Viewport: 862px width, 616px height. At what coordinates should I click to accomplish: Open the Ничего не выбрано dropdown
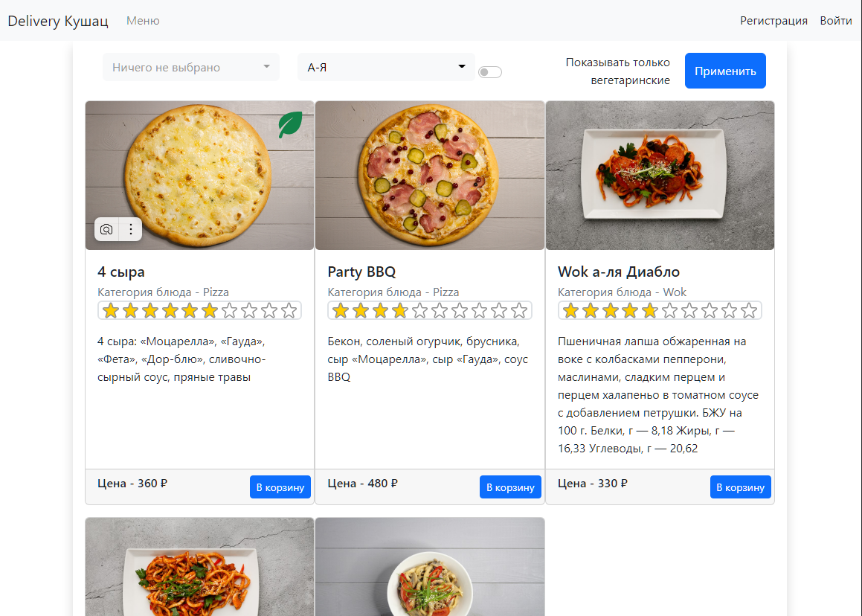pos(190,67)
